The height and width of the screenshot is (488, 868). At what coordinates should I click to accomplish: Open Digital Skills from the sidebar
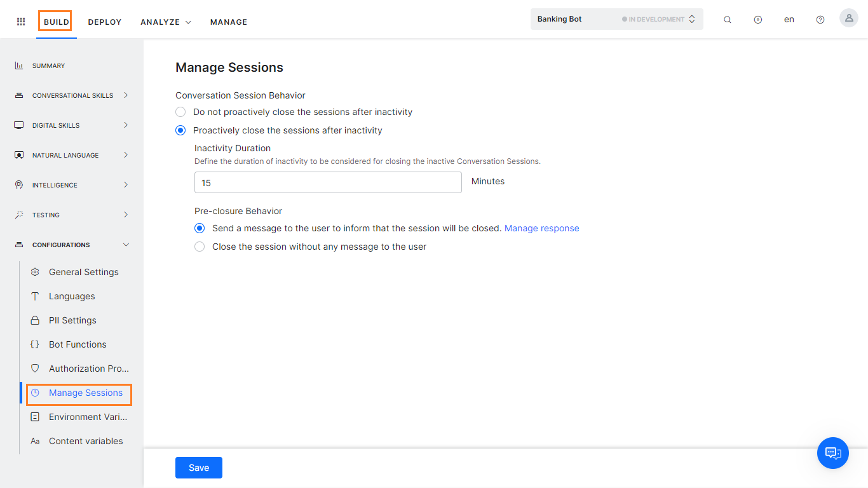[x=19, y=125]
